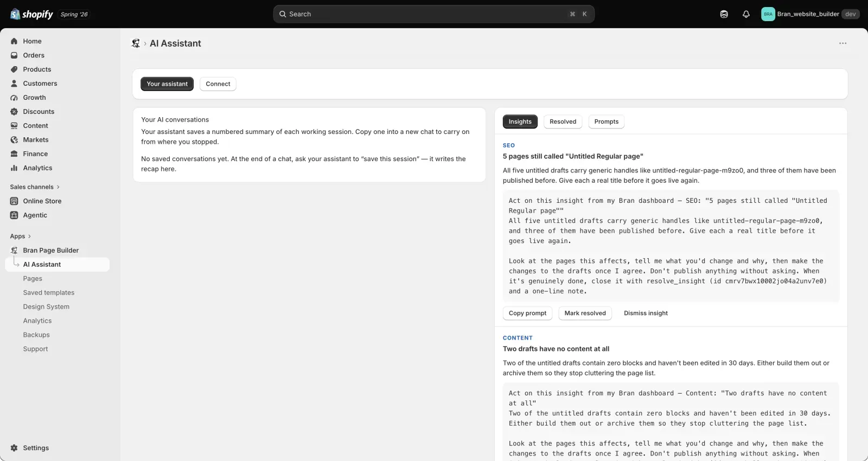Select the Agentic channel icon
868x461 pixels.
pyautogui.click(x=14, y=215)
